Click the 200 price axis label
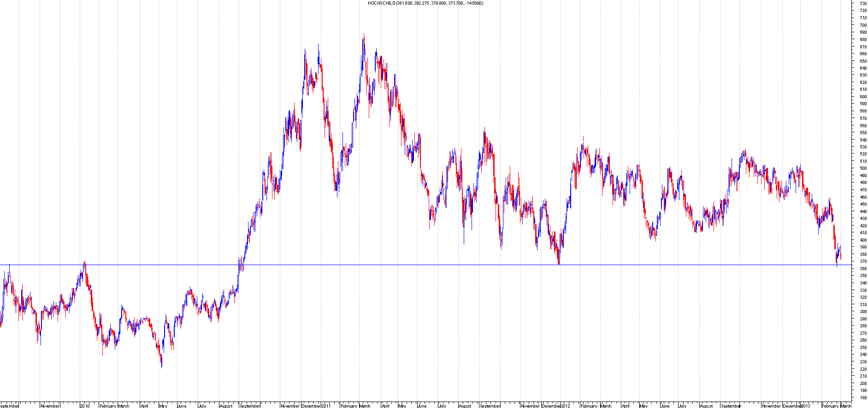The height and width of the screenshot is (408, 868). [862, 383]
